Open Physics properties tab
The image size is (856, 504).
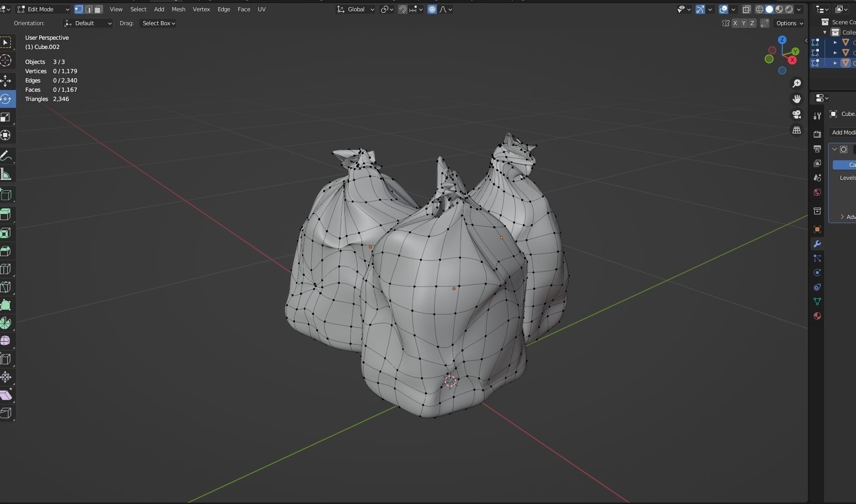817,273
